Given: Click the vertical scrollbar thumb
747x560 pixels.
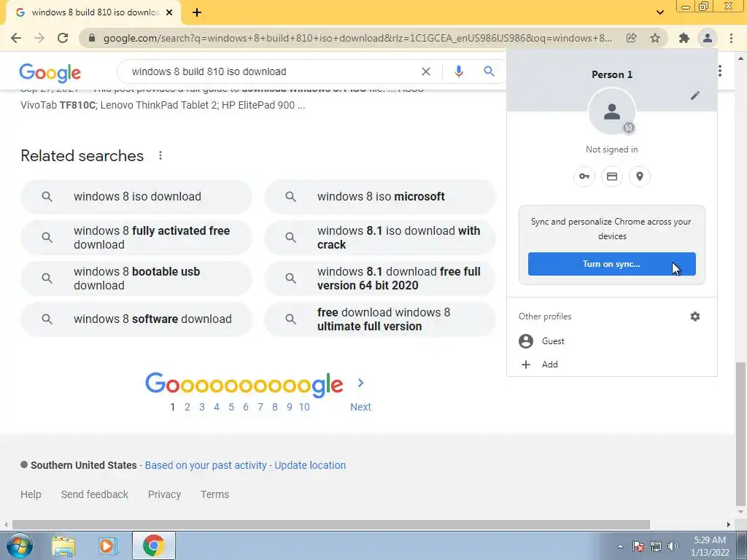Looking at the screenshot, I should point(741,434).
